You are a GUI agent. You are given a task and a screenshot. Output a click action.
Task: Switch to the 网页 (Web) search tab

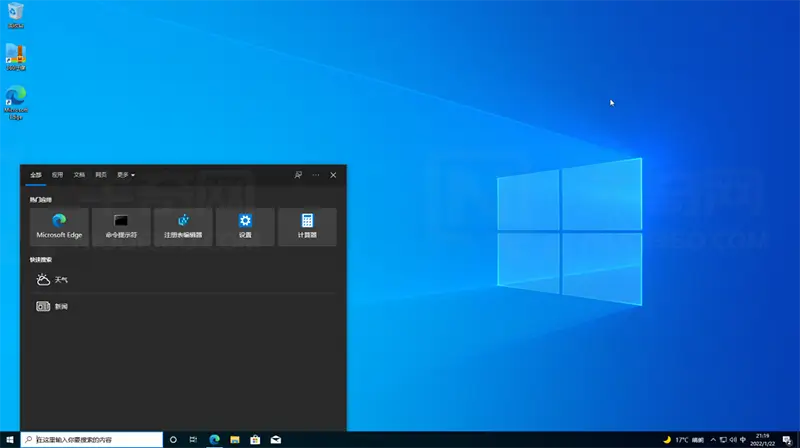tap(101, 175)
